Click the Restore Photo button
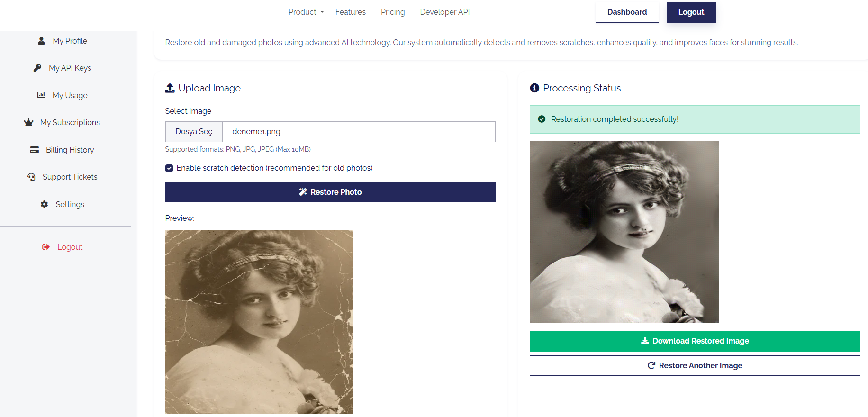 coord(330,192)
